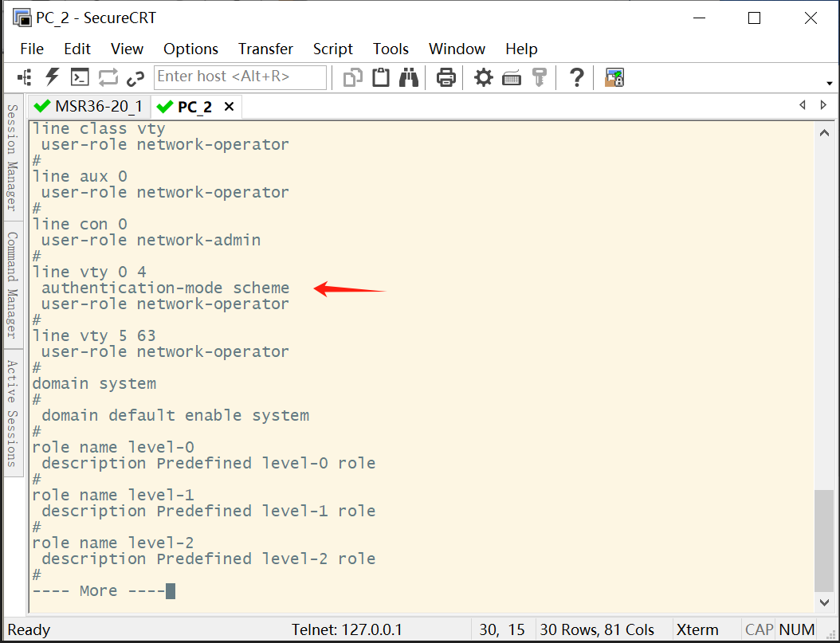Click the 'Xterm' status bar entry
The height and width of the screenshot is (643, 840).
(697, 629)
